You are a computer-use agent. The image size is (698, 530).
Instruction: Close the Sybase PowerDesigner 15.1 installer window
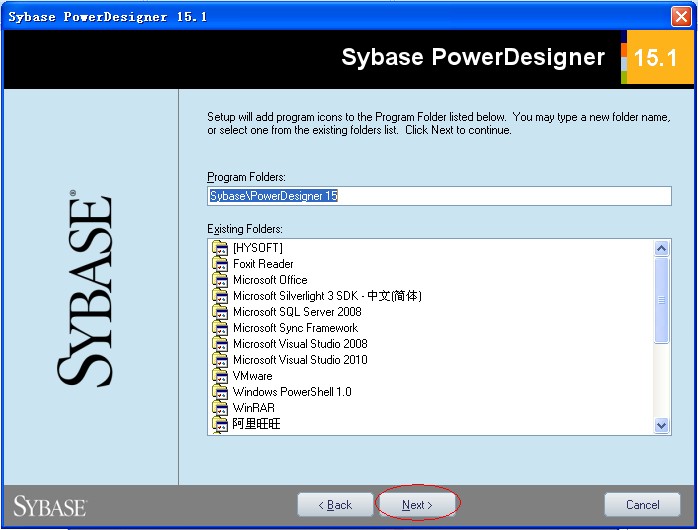(x=681, y=17)
